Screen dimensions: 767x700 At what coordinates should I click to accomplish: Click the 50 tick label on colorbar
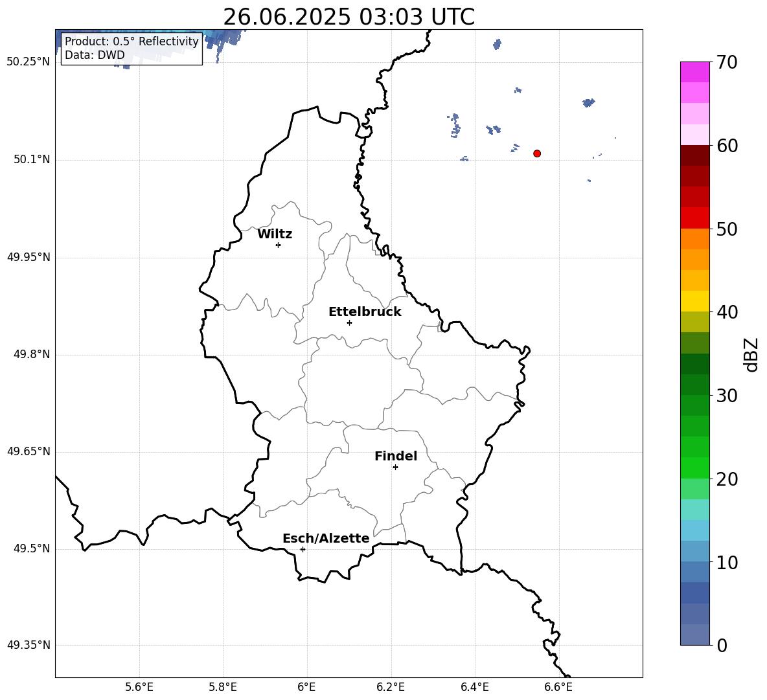click(x=727, y=229)
